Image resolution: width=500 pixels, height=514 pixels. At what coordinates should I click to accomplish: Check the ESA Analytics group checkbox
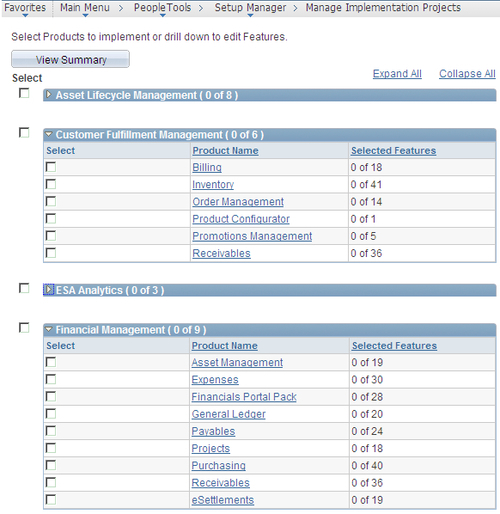[24, 288]
